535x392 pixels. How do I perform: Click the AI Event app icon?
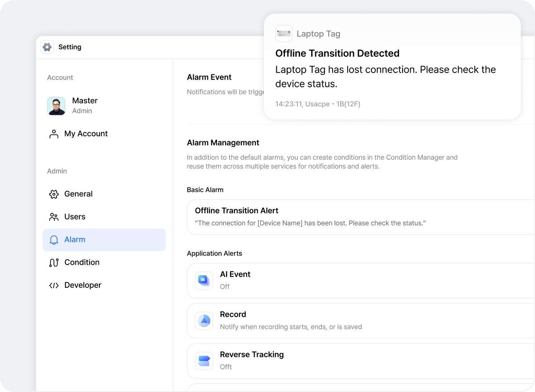tap(204, 280)
